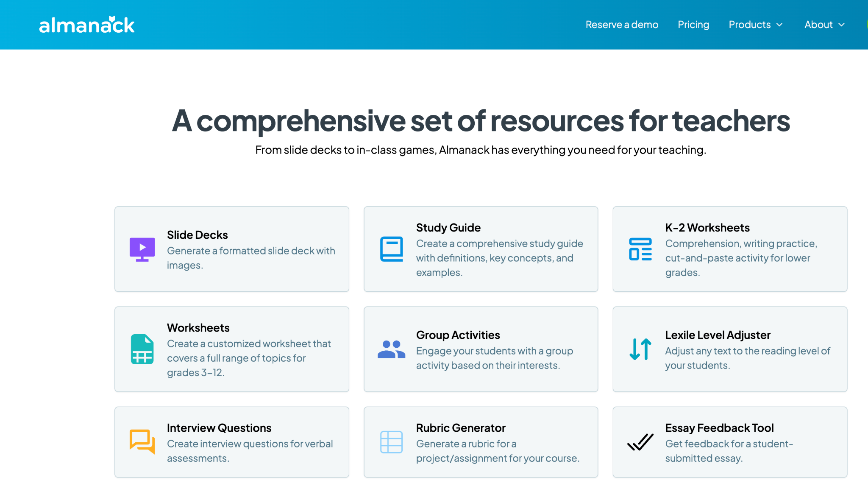Click the Rubric Generator grid icon

pos(391,442)
